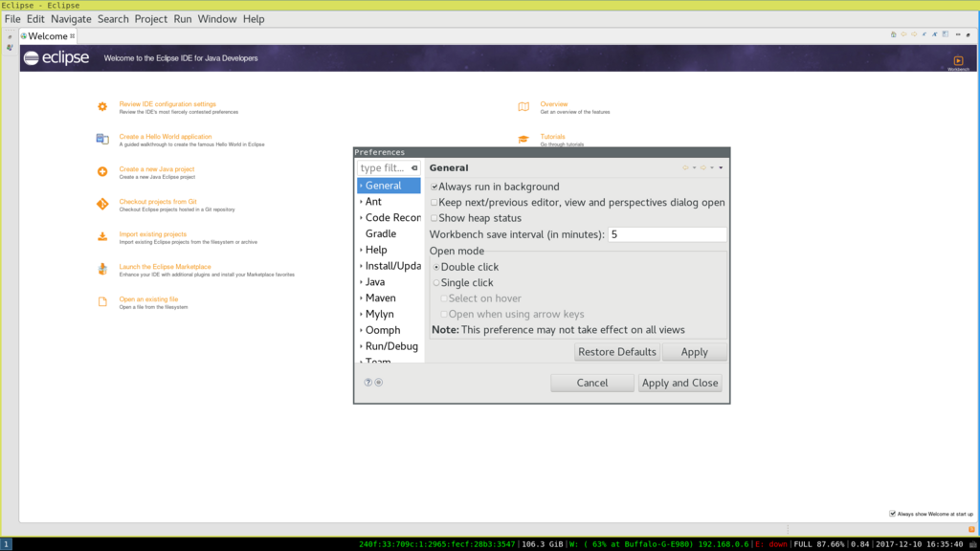
Task: Click the Overview map icon
Action: pyautogui.click(x=523, y=107)
